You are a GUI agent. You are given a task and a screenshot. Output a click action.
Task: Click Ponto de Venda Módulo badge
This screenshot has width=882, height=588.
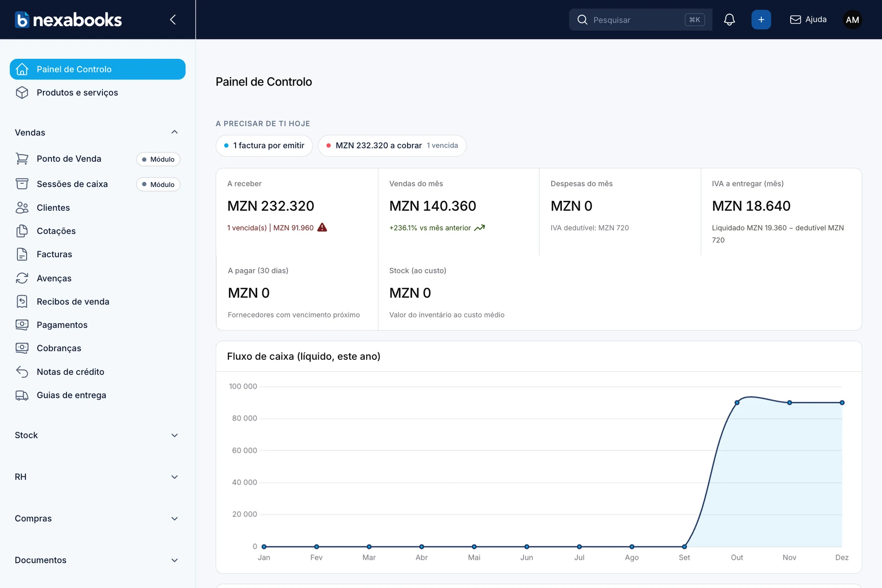click(x=158, y=159)
